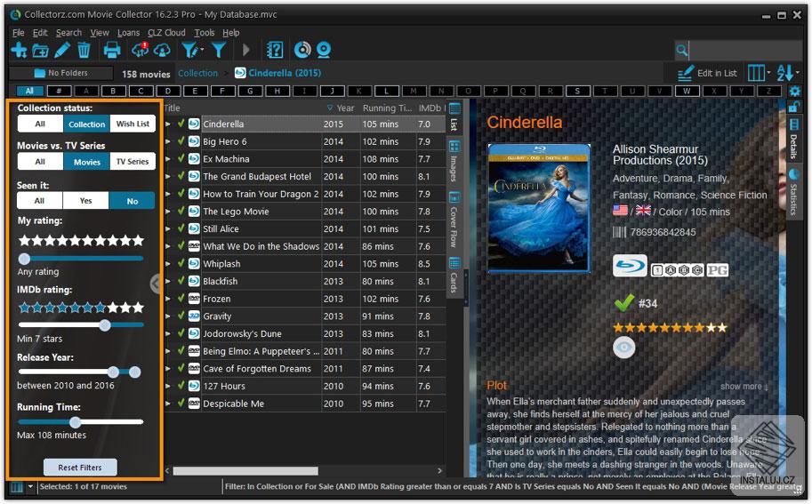Expand the Big Hero 6 row arrow
The image size is (812, 504).
click(168, 142)
